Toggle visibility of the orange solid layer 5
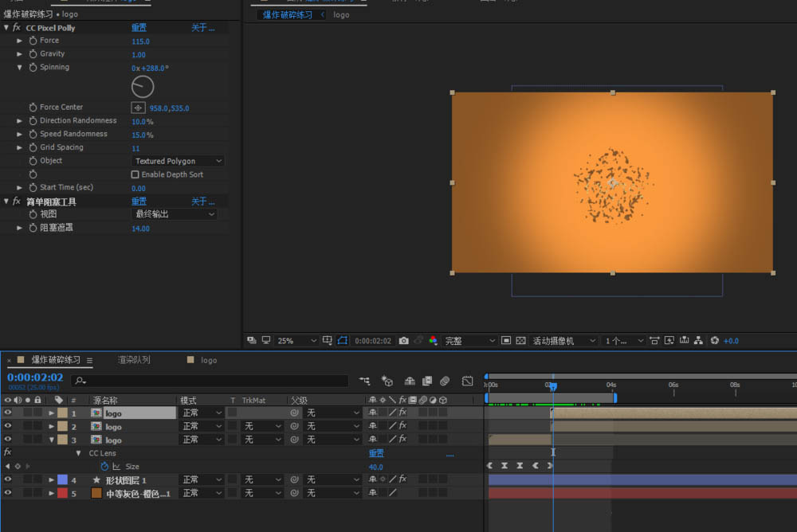This screenshot has width=797, height=532. tap(8, 494)
